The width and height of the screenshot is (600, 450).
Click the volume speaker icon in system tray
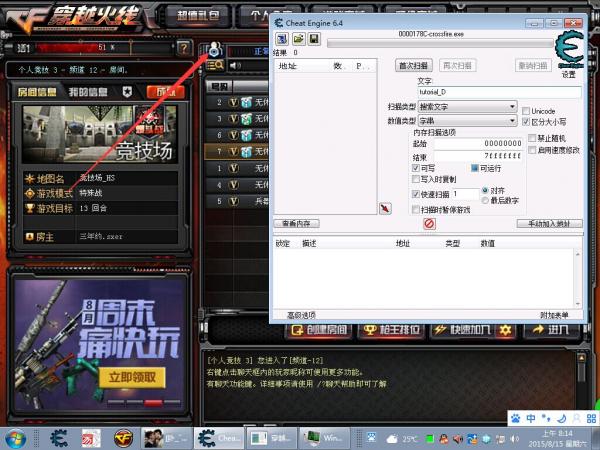click(515, 439)
